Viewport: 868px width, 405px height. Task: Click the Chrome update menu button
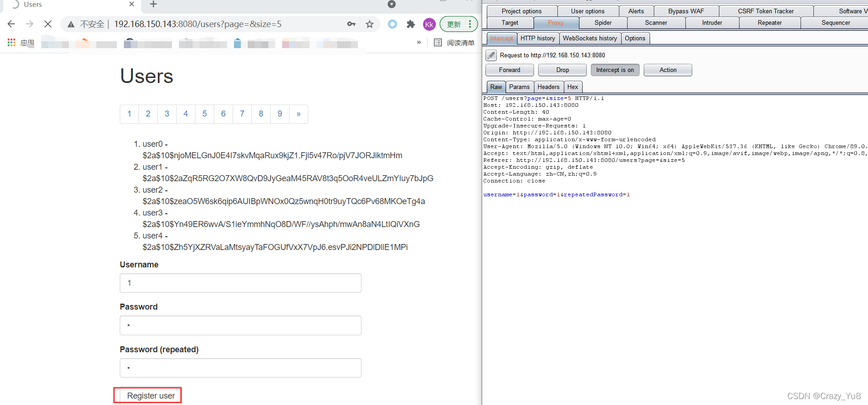(x=458, y=24)
